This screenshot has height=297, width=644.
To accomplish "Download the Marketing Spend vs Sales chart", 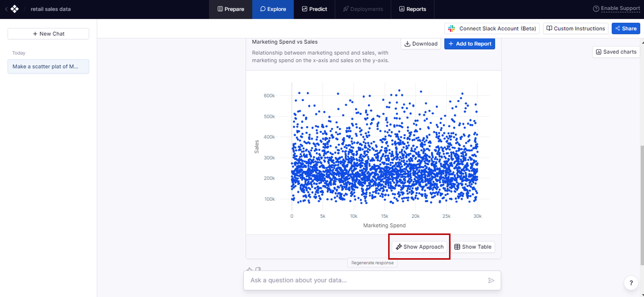I will pyautogui.click(x=421, y=44).
